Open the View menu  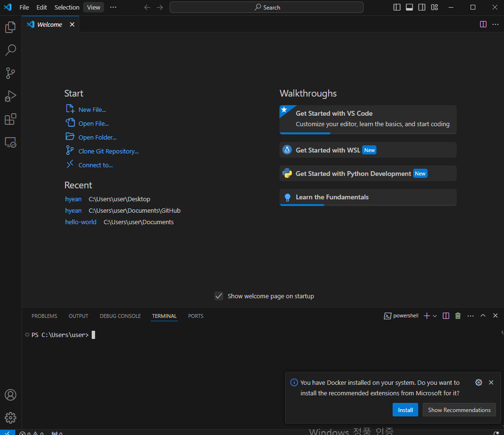click(x=94, y=7)
